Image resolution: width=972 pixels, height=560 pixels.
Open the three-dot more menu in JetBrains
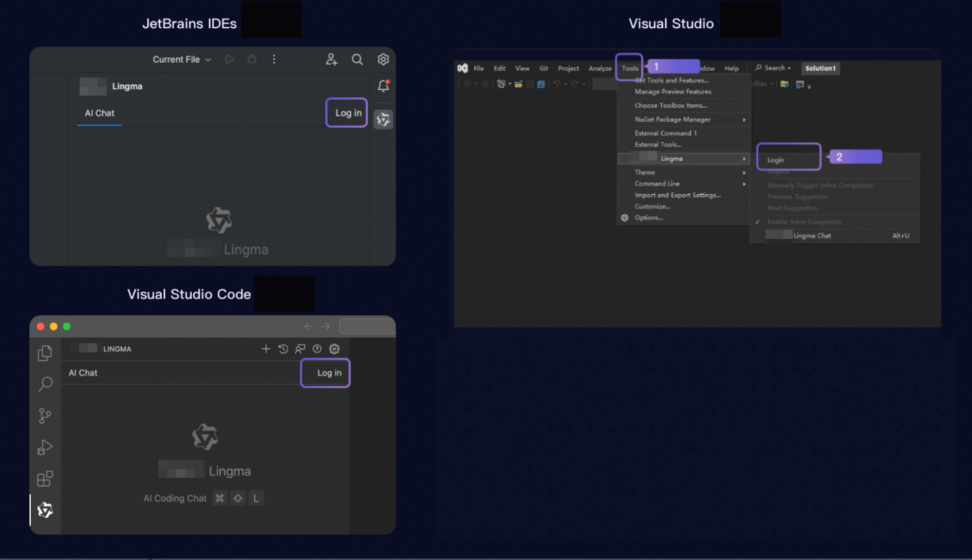[274, 60]
